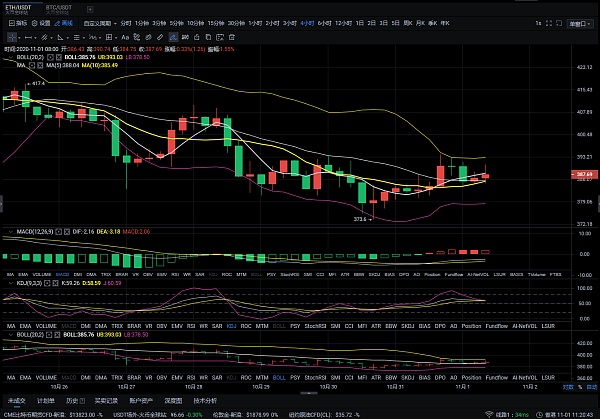Open the drawing style edit tool
The width and height of the screenshot is (600, 419).
(x=137, y=37)
